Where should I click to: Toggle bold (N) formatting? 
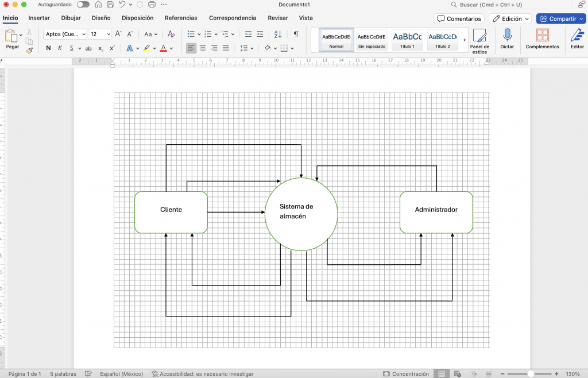coord(48,48)
